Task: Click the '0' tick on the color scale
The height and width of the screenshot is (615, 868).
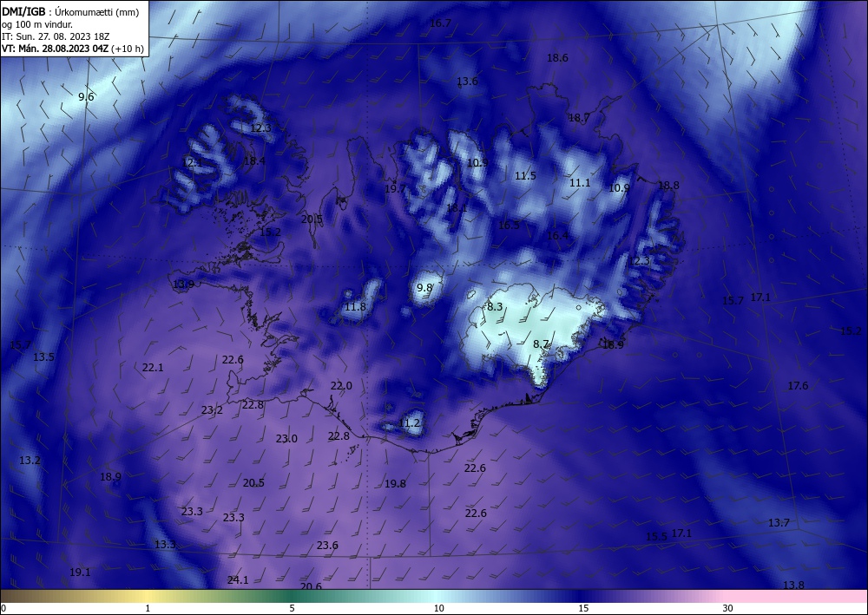Action: tap(3, 608)
